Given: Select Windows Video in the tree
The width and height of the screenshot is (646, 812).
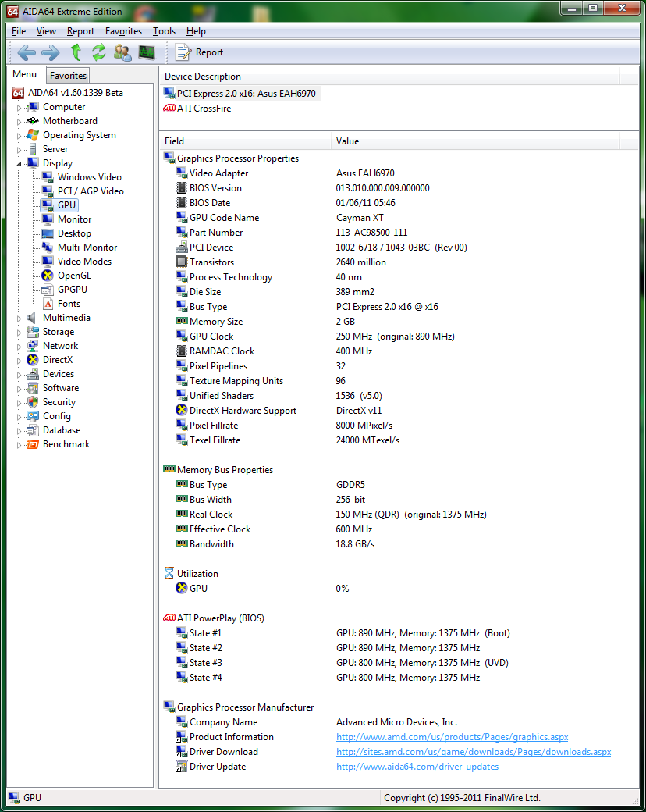Looking at the screenshot, I should 89,177.
